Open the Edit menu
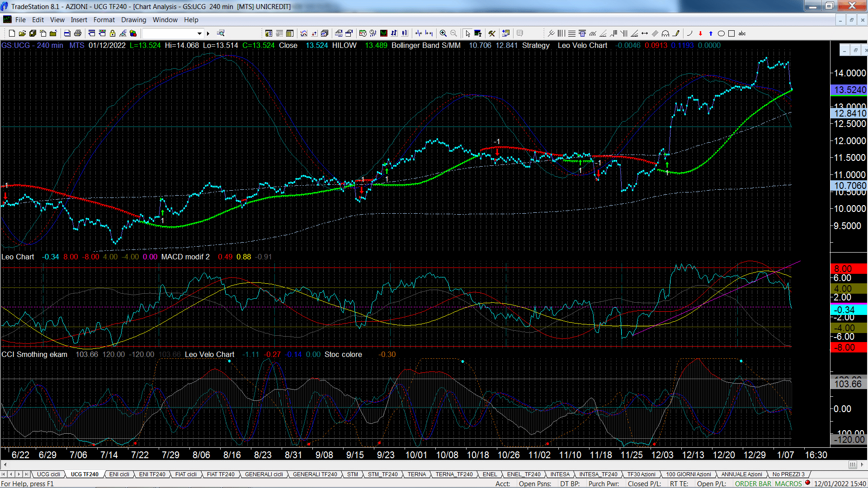The height and width of the screenshot is (488, 868). pyautogui.click(x=38, y=20)
